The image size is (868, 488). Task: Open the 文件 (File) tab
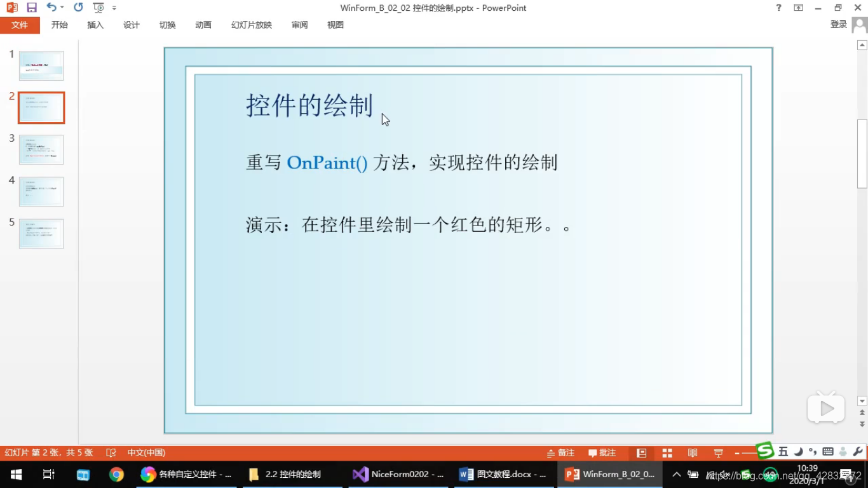click(20, 25)
